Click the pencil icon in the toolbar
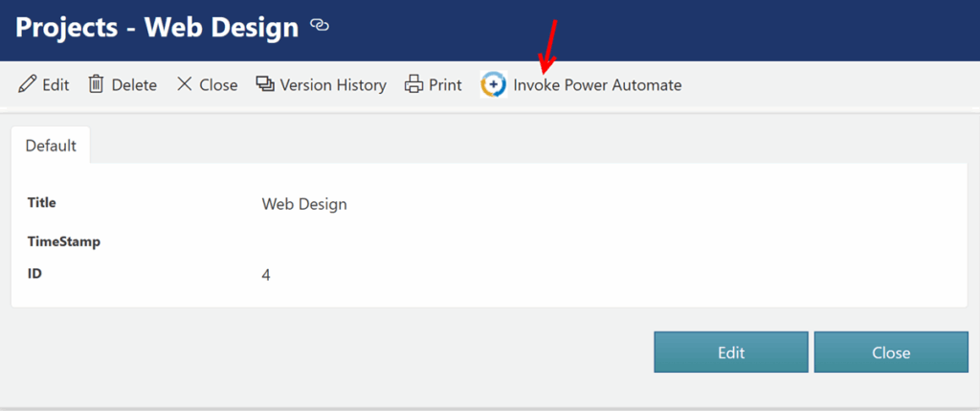Screen dimensions: 980x411 pos(28,84)
